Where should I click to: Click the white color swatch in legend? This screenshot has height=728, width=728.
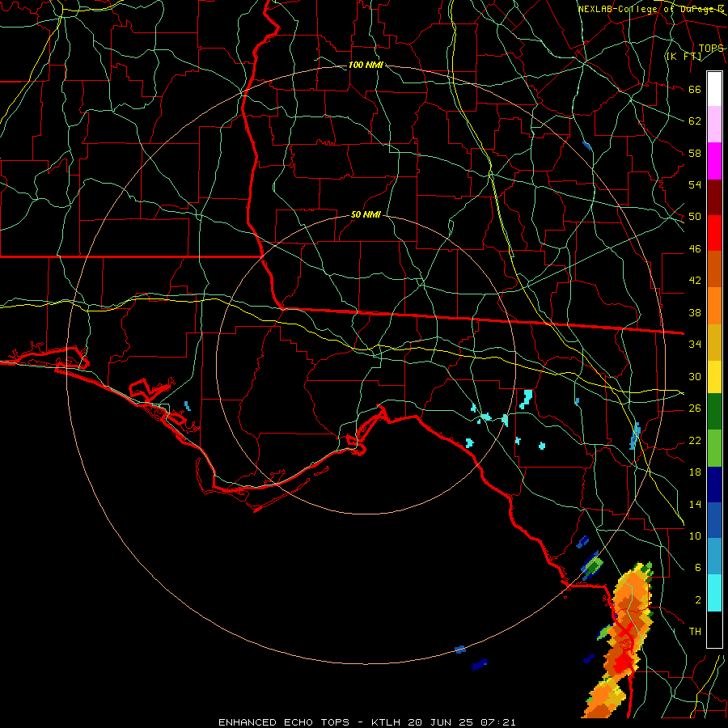point(714,89)
